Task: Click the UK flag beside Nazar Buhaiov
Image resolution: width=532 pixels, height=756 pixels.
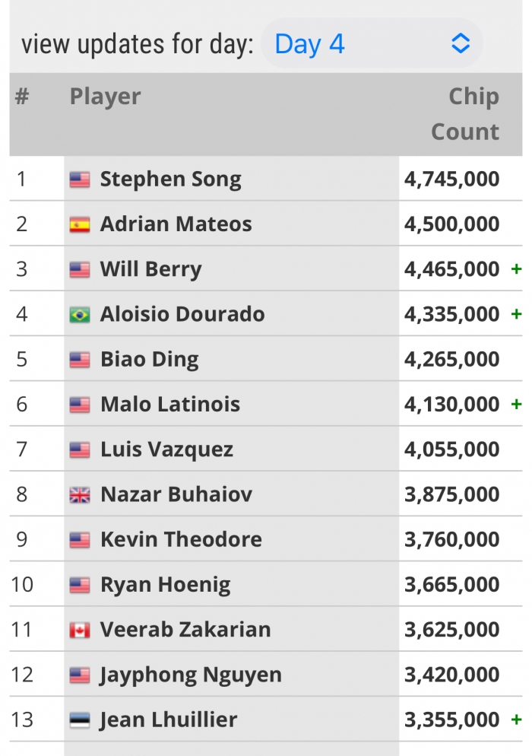Action: (80, 495)
